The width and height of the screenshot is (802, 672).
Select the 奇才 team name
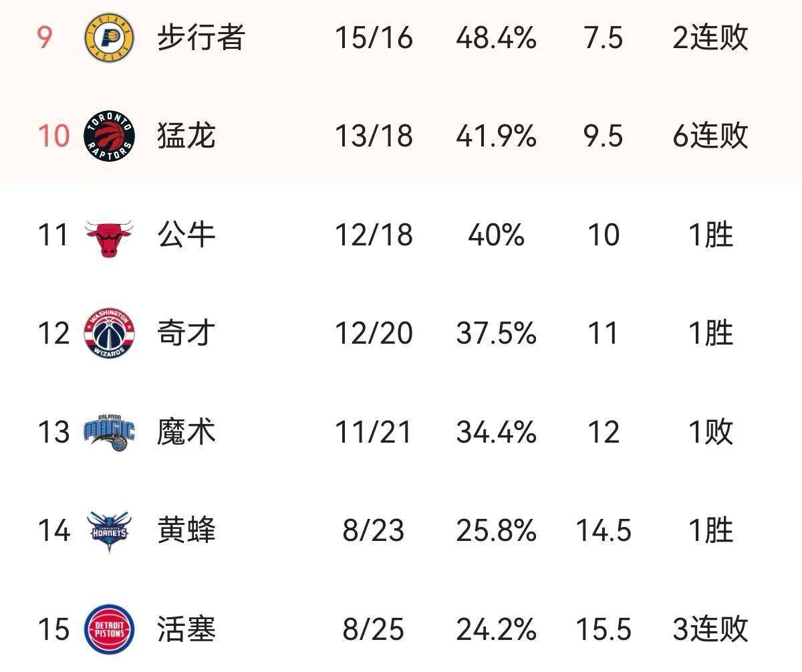(x=186, y=333)
